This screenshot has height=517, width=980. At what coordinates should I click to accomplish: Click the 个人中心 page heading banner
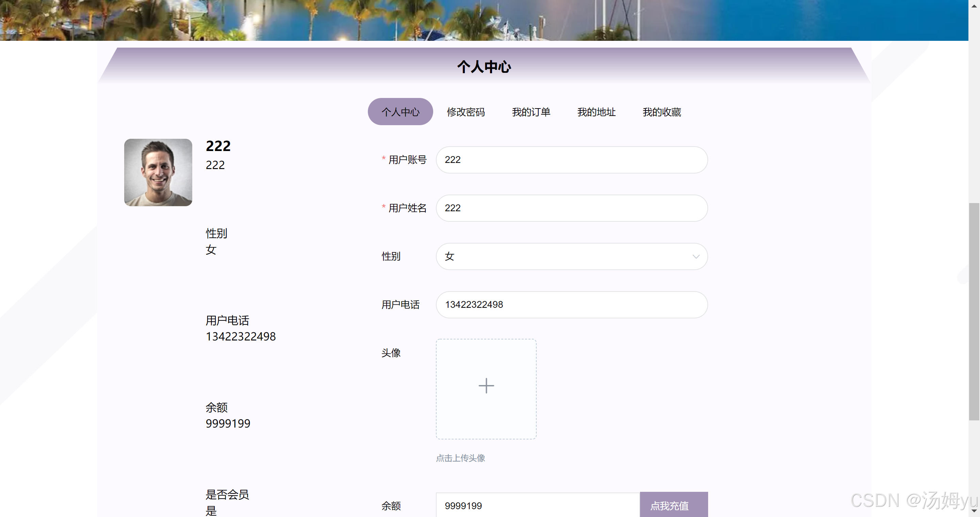coord(483,67)
